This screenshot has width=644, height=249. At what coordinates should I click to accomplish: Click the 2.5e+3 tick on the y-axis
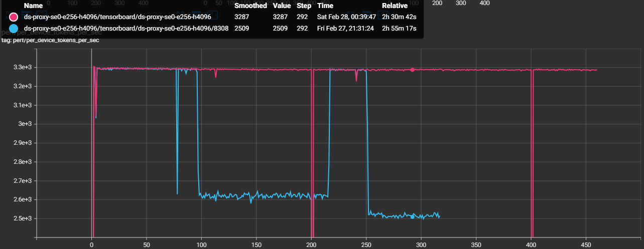click(23, 218)
